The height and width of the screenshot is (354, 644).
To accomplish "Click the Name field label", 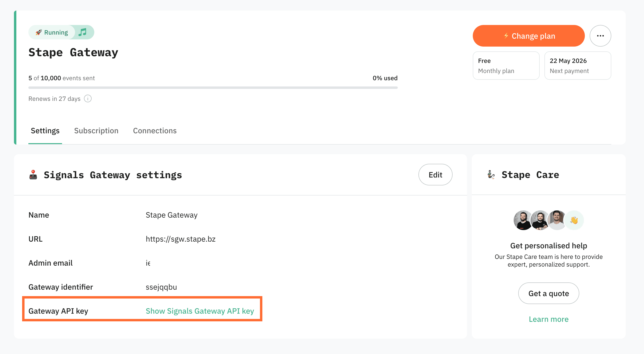I will (39, 215).
